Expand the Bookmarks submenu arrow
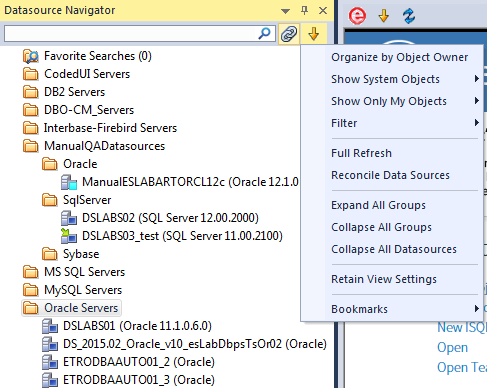487x388 pixels. (477, 309)
